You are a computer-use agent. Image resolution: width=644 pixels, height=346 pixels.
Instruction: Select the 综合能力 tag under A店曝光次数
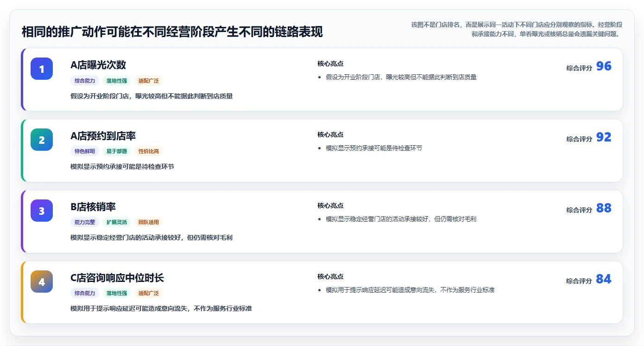click(85, 81)
